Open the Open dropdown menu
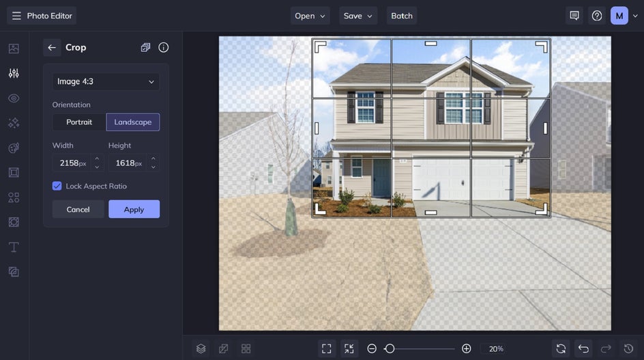The width and height of the screenshot is (644, 360). [310, 16]
